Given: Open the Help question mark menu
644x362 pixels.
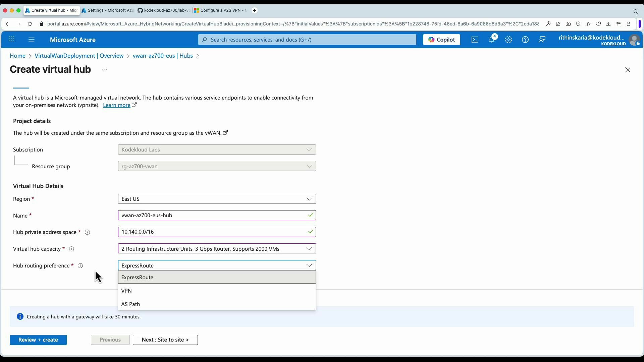Looking at the screenshot, I should (x=525, y=40).
